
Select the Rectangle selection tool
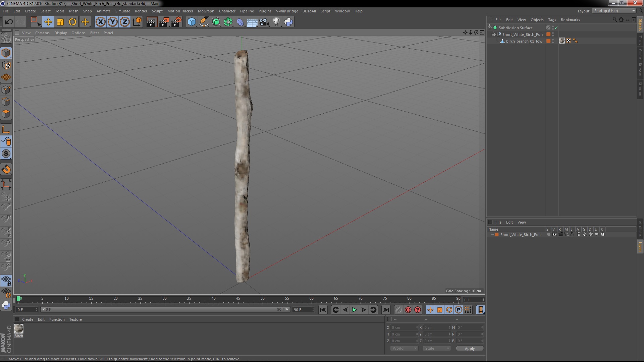pos(35,21)
